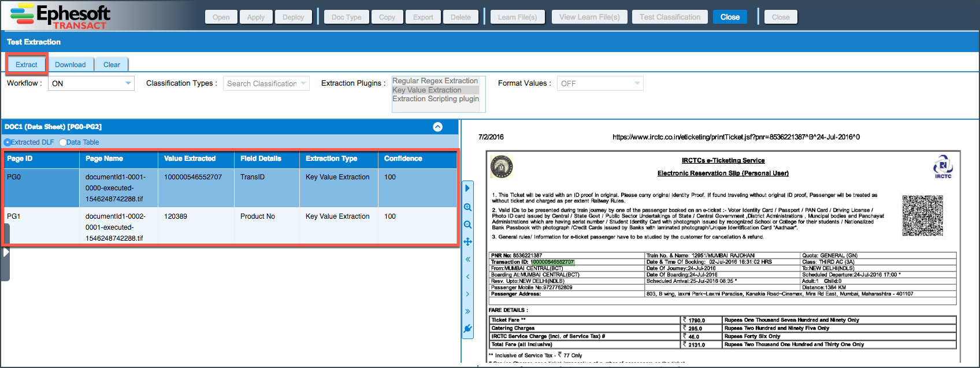Go to the next document page
The height and width of the screenshot is (368, 980).
point(468,294)
